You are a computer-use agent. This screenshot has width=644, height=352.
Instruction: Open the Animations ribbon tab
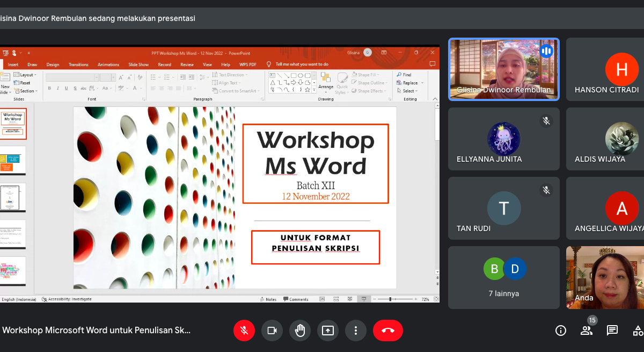click(x=108, y=64)
